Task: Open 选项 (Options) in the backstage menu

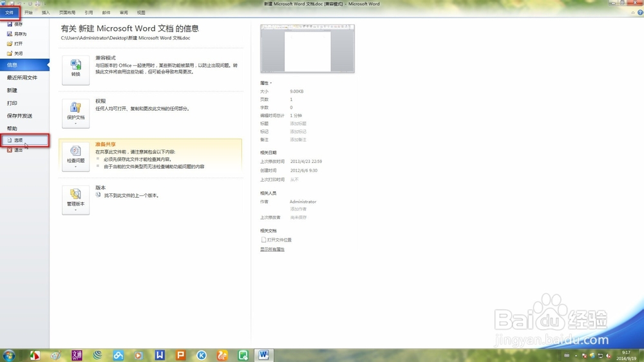Action: point(24,140)
